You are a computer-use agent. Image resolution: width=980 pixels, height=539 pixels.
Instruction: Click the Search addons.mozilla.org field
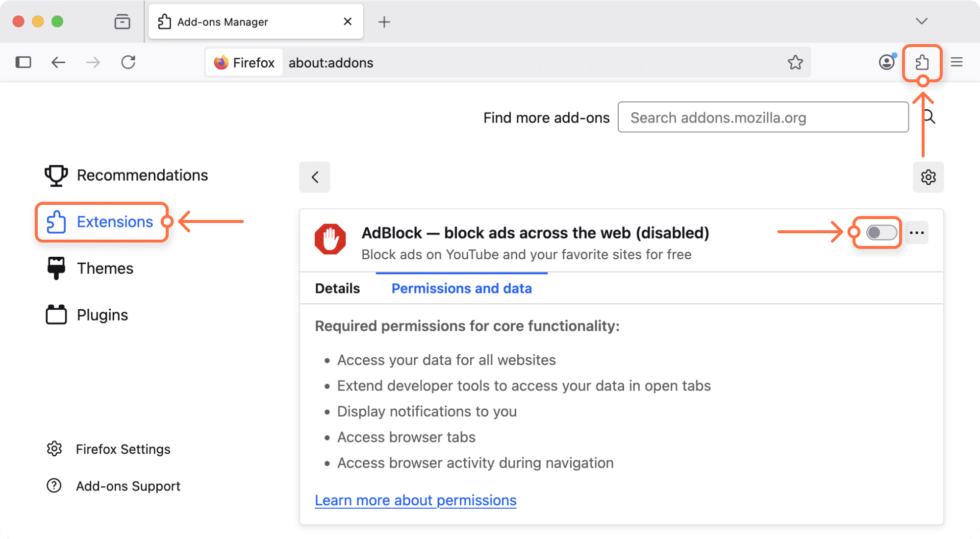click(763, 117)
